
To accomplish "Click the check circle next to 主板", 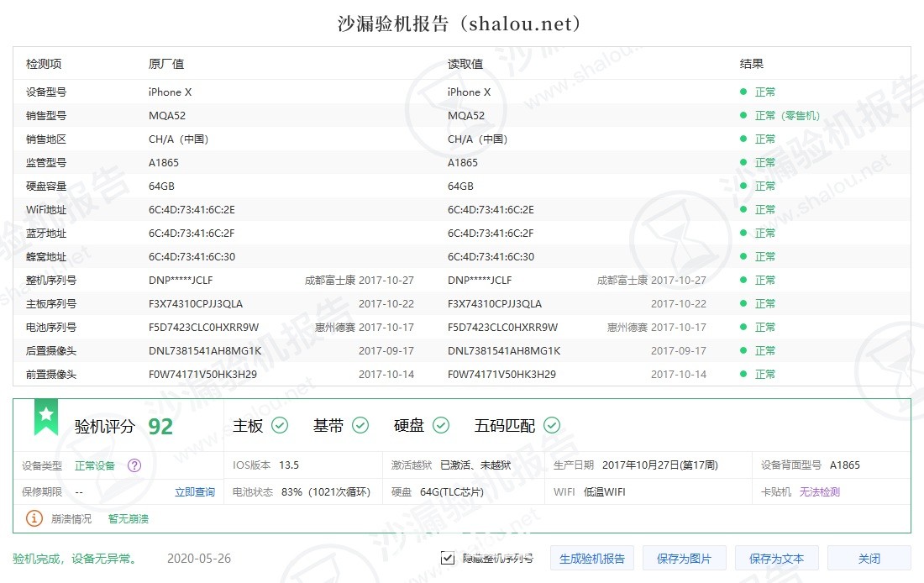I will pyautogui.click(x=280, y=425).
